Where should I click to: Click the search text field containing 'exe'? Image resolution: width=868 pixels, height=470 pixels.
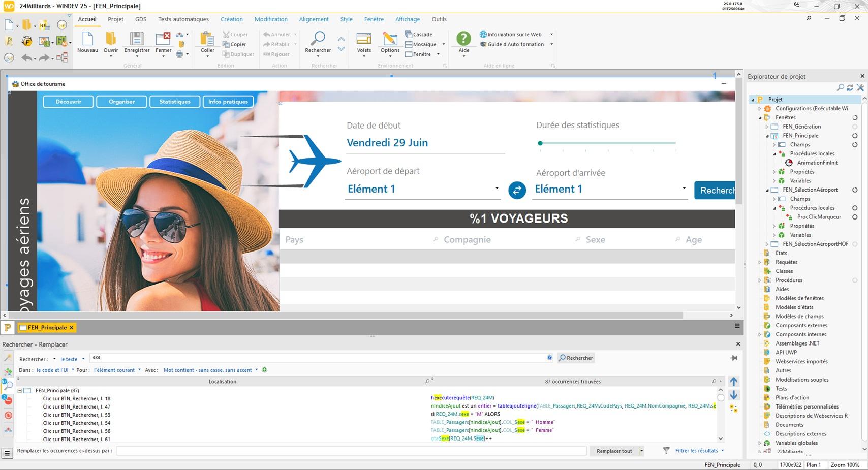(x=318, y=358)
